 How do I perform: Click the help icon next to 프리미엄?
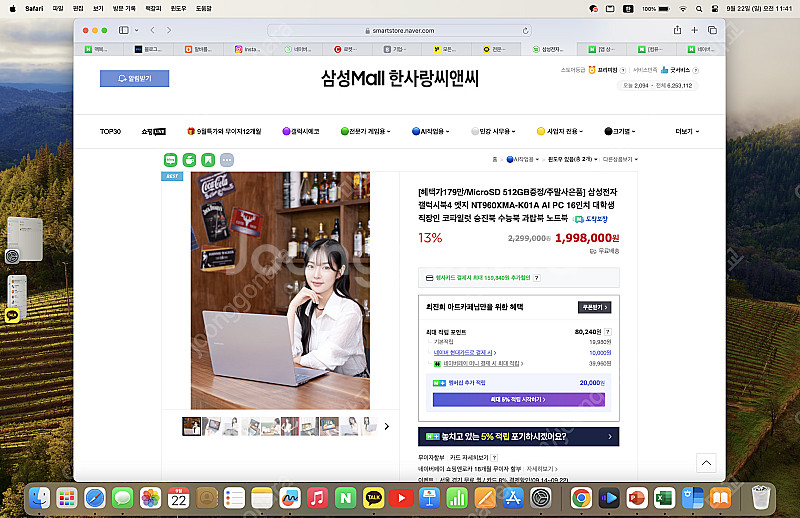[622, 70]
